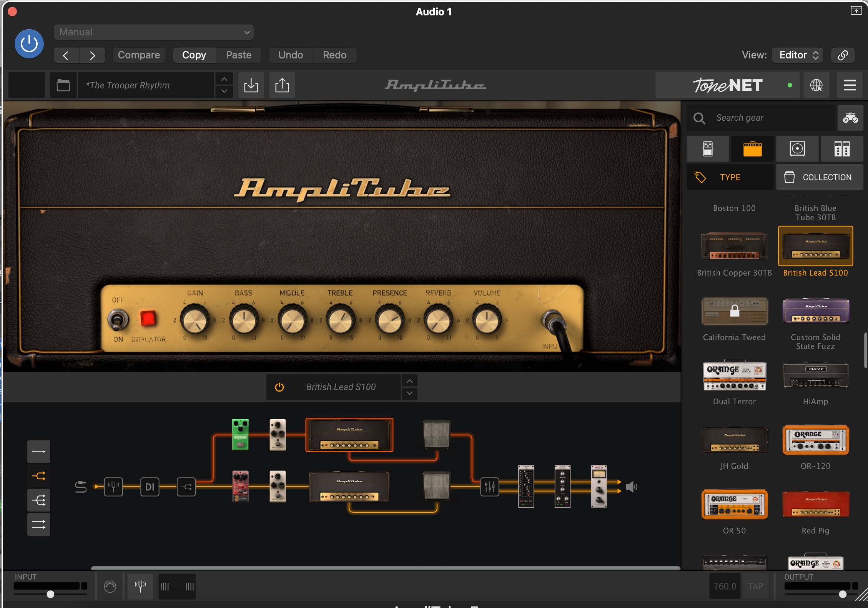Select Dual Terror amp thumbnail
The image size is (868, 608).
[x=734, y=376]
